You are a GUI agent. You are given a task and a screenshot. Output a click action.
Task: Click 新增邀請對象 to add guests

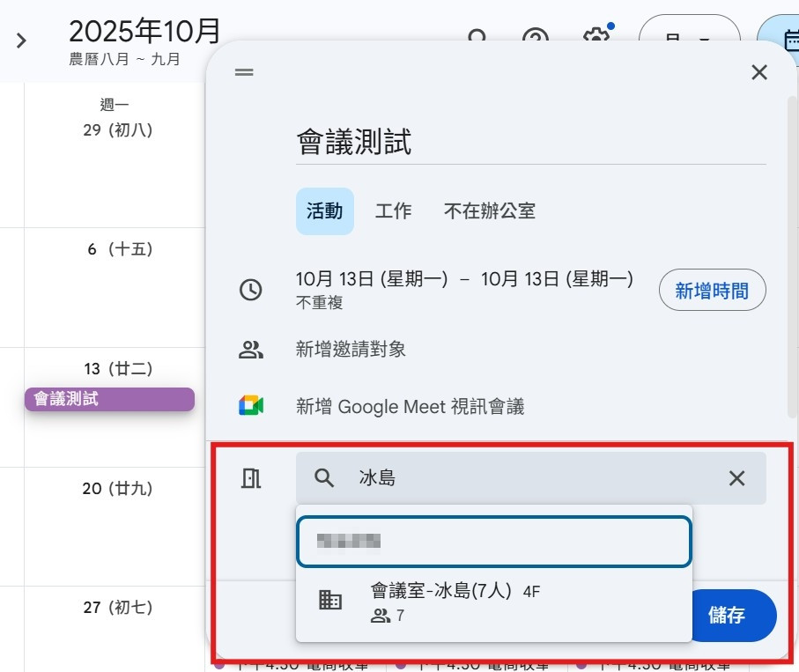(351, 350)
